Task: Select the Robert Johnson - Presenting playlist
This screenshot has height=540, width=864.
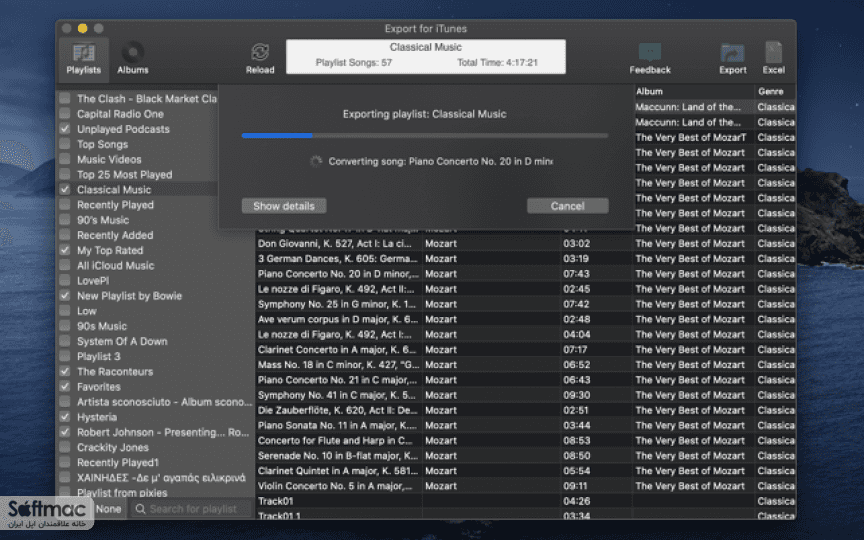Action: click(163, 432)
